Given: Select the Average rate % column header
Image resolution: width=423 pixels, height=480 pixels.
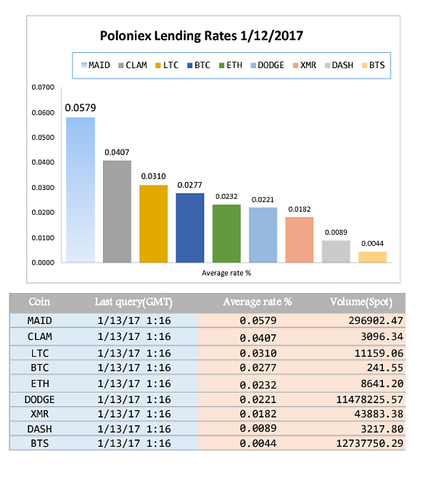Looking at the screenshot, I should click(x=257, y=302).
